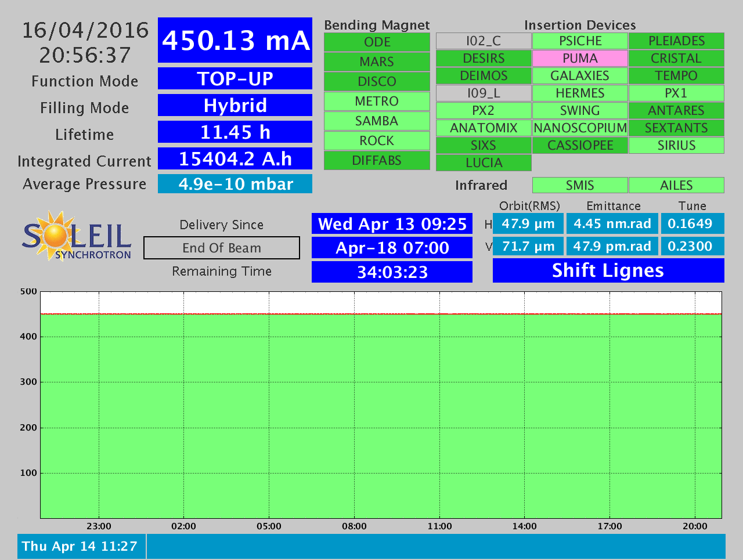This screenshot has height=560, width=743.
Task: Click the SIXS beamline box
Action: (x=484, y=146)
